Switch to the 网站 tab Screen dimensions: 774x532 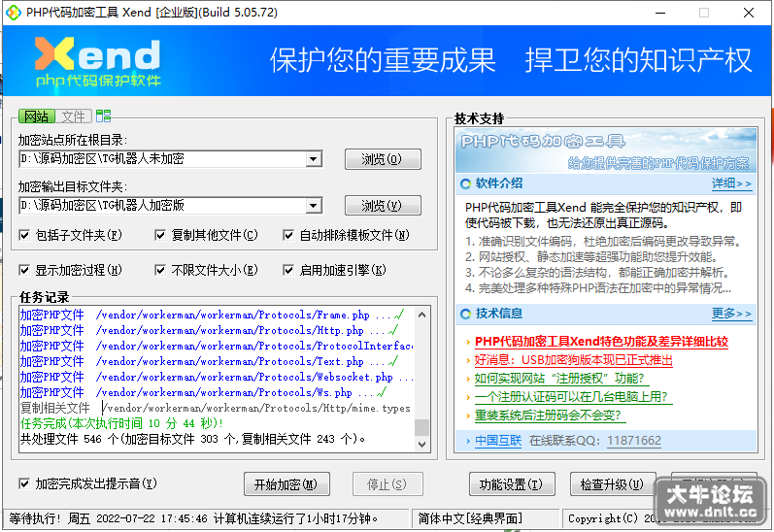(37, 116)
